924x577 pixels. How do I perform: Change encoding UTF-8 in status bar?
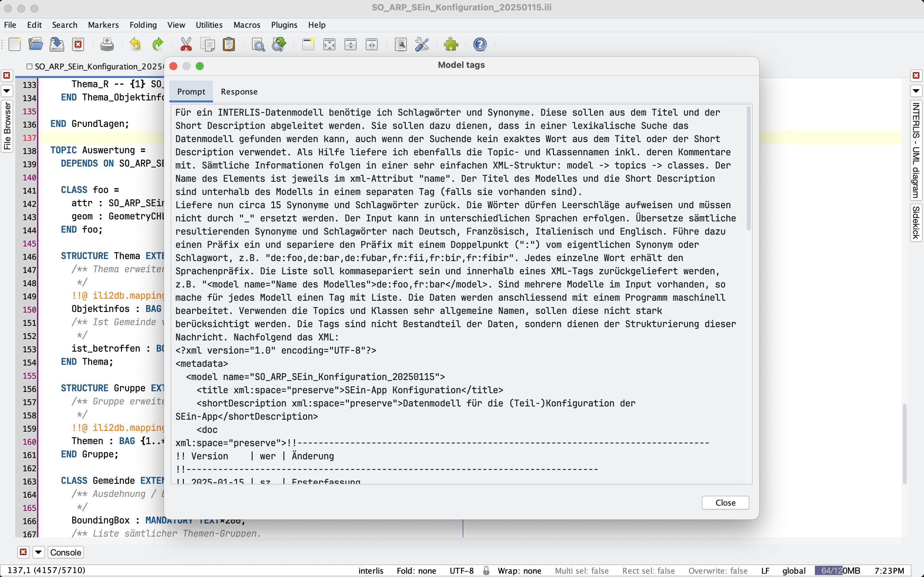point(462,570)
